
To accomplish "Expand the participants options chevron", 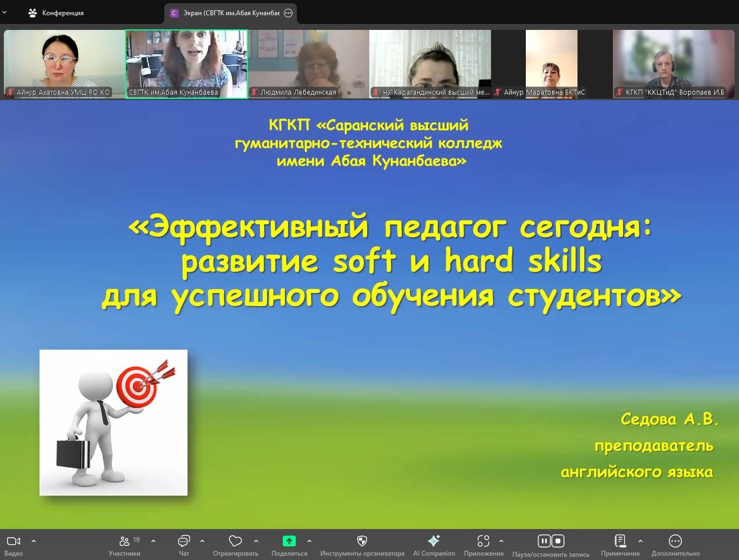I will [x=153, y=541].
